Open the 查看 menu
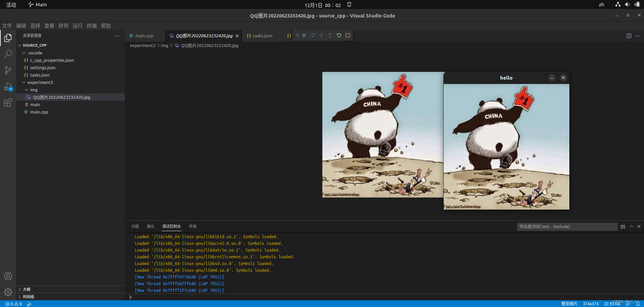Screen dimensions: 644x307 pos(49,26)
